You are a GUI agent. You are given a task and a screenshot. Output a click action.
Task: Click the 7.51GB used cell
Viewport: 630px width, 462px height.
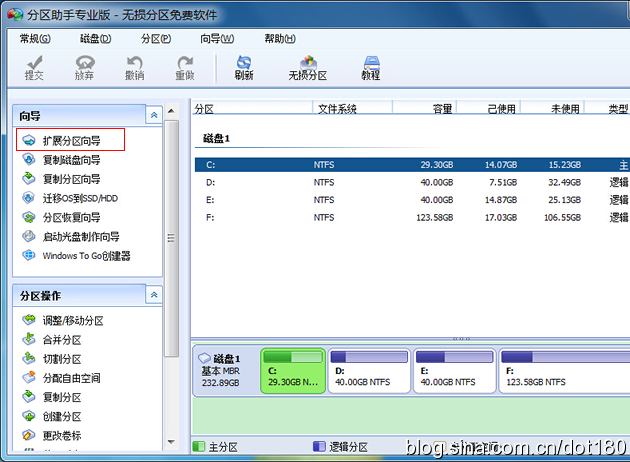point(503,182)
